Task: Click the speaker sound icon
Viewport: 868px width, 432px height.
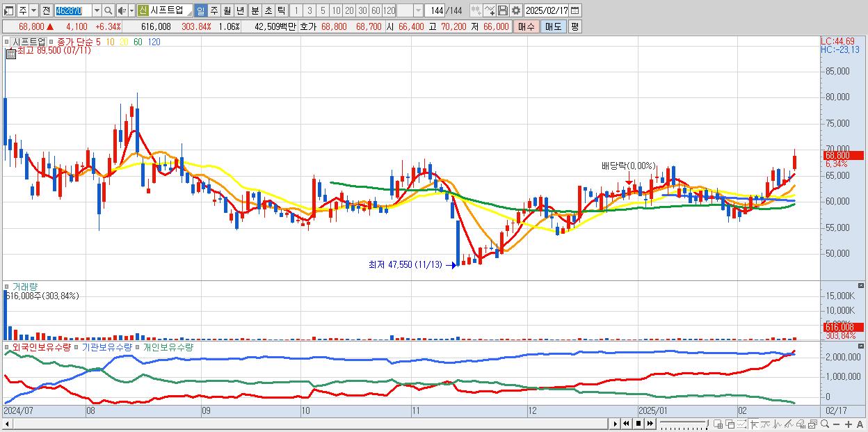Action: click(x=122, y=10)
